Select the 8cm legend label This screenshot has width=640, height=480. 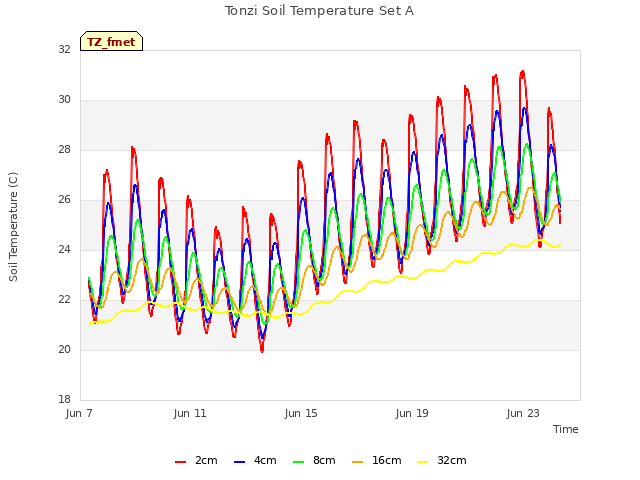tap(324, 460)
